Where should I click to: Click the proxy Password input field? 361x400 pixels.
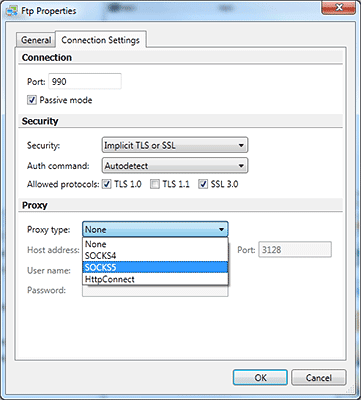(x=155, y=291)
